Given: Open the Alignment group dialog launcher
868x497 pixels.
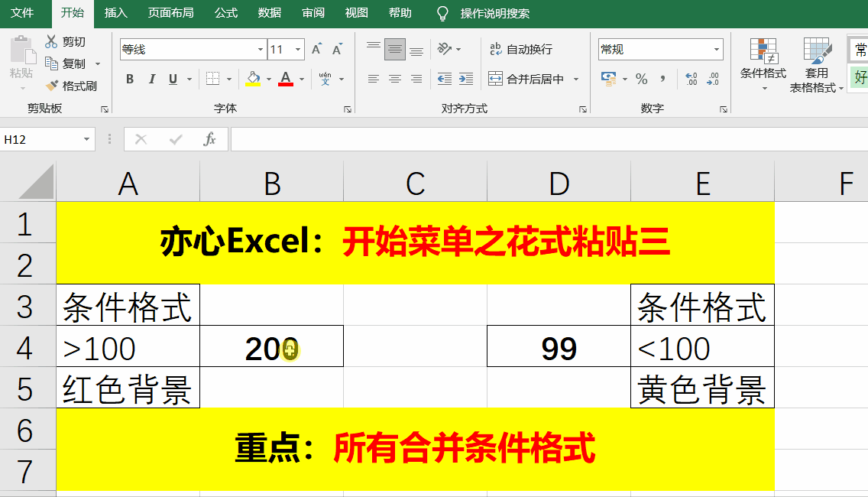Looking at the screenshot, I should click(x=583, y=109).
